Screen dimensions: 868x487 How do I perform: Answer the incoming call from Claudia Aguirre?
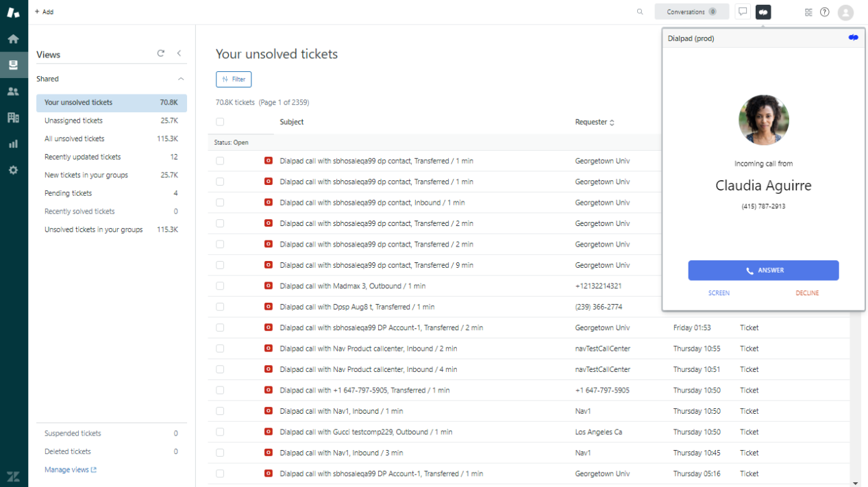pos(763,271)
